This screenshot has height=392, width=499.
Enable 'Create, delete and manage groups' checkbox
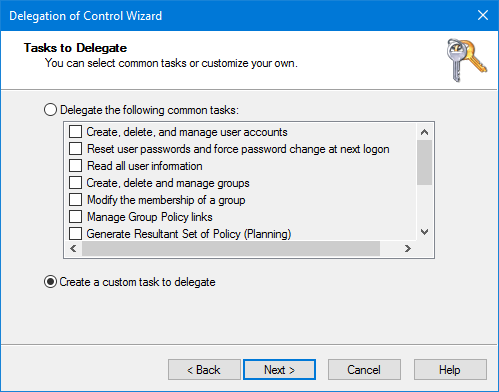point(75,183)
